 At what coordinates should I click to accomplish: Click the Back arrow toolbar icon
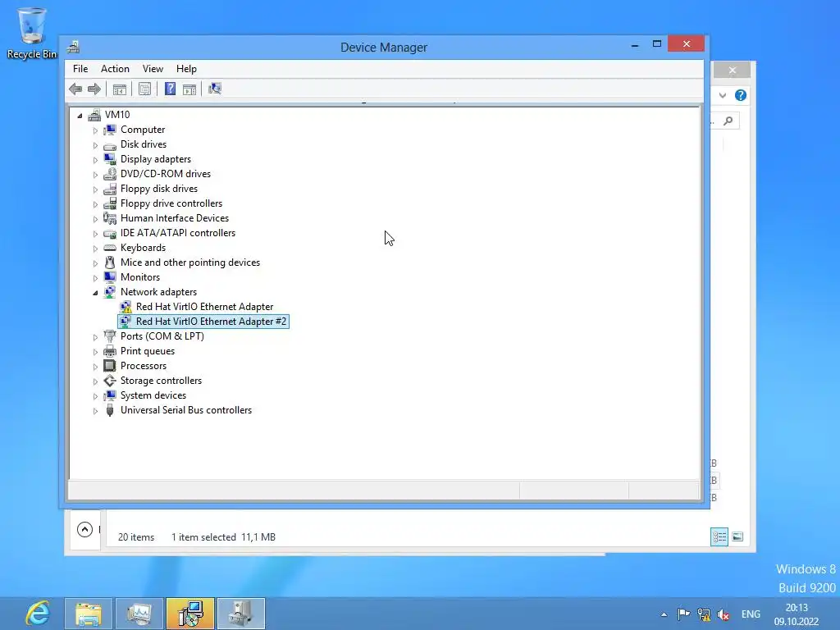[x=75, y=89]
